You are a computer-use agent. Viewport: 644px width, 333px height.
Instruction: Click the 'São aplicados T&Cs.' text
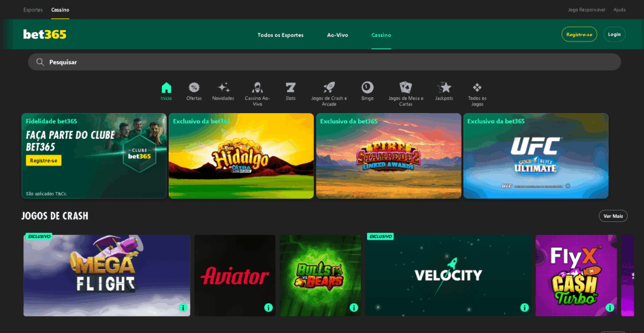coord(46,193)
